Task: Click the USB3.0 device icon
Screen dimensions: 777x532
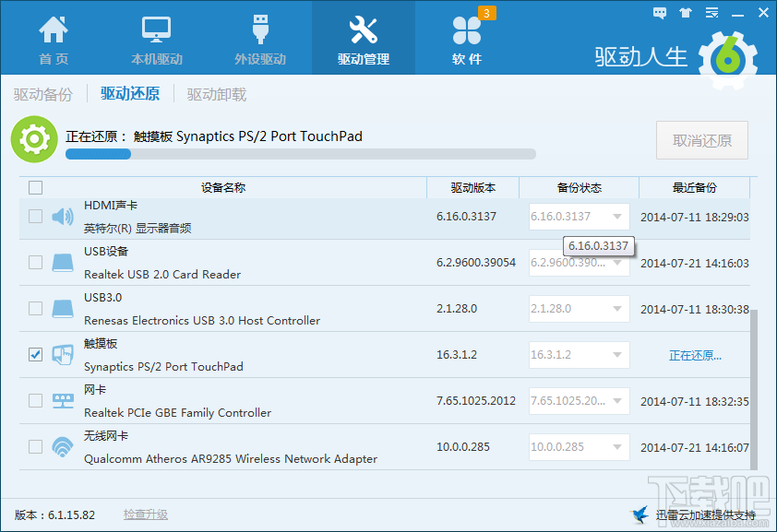Action: coord(63,309)
